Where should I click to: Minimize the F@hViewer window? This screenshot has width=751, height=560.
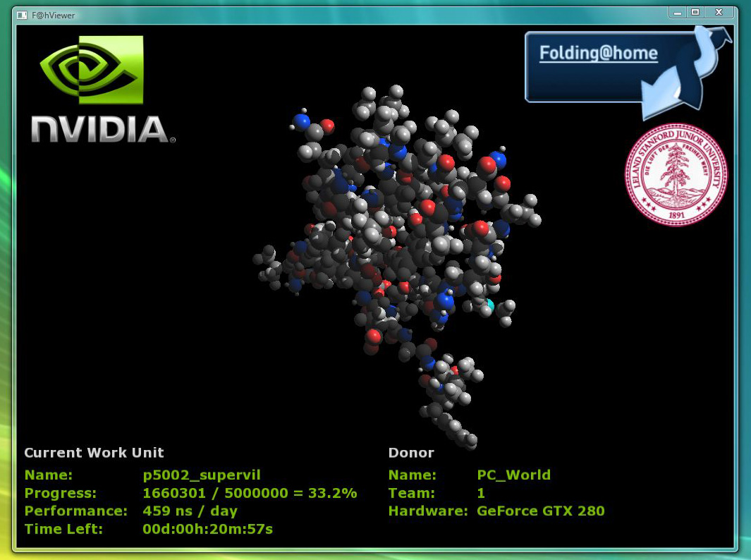click(677, 13)
